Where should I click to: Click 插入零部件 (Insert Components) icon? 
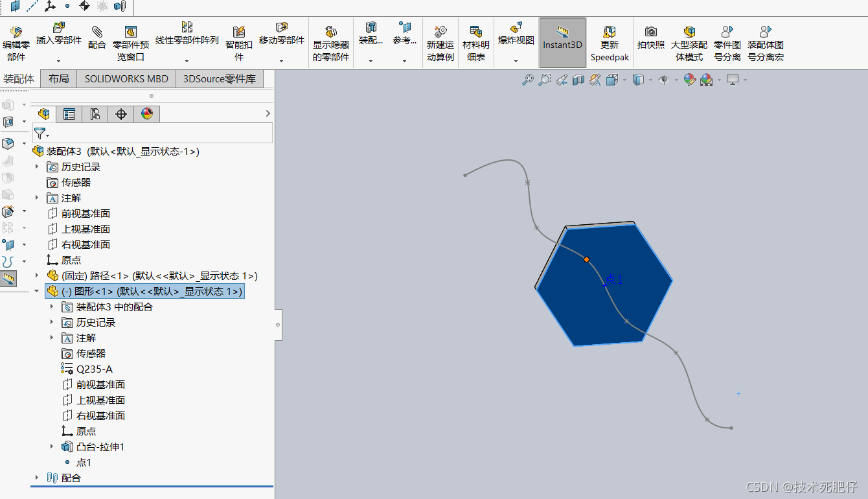59,28
